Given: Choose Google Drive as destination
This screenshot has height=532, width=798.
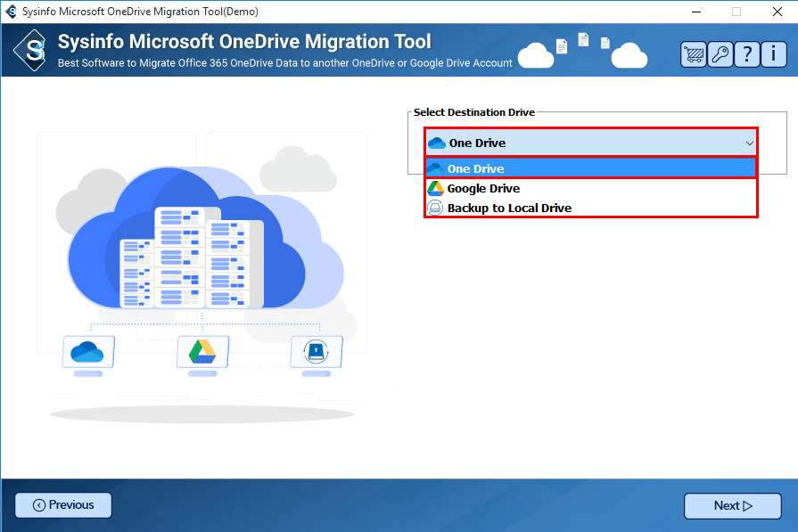Looking at the screenshot, I should coord(591,188).
